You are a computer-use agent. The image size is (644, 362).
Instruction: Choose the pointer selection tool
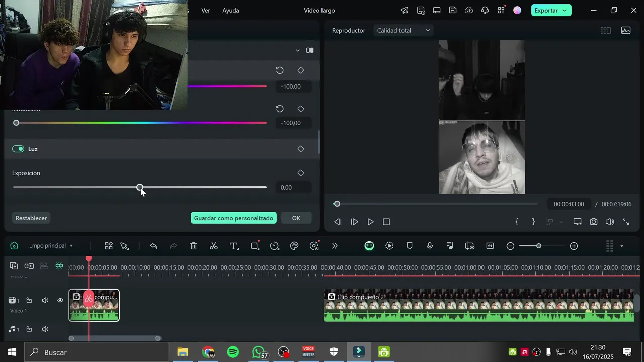pos(124,246)
